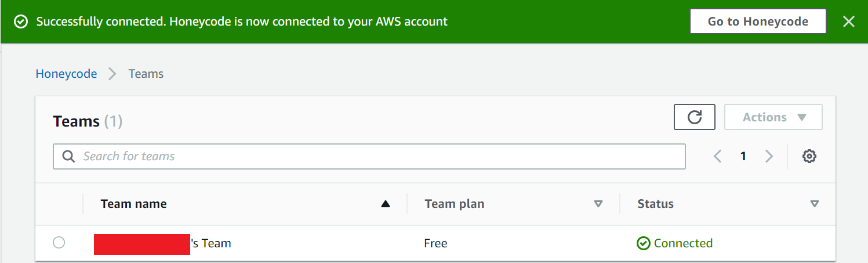Click the Teams breadcrumb item
The height and width of the screenshot is (263, 868).
146,74
